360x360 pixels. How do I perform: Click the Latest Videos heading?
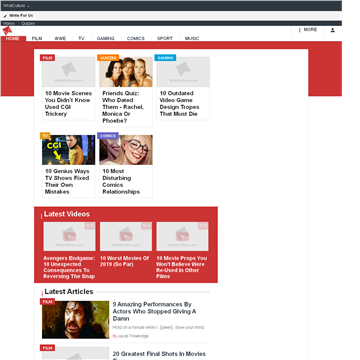coord(67,214)
